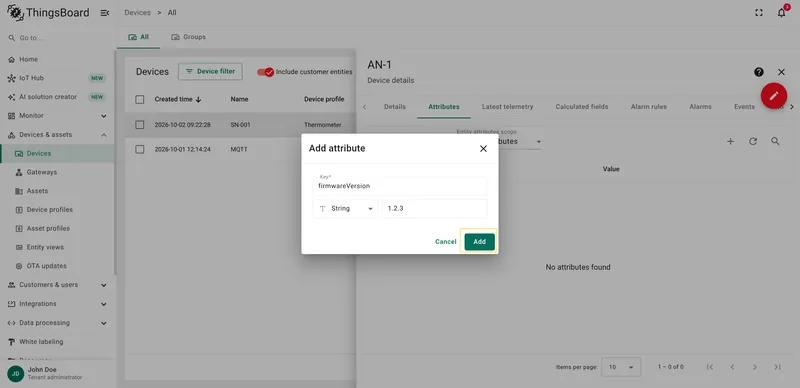Viewport: 800px width, 388px height.
Task: Select Devices in the sidebar
Action: pos(57,153)
